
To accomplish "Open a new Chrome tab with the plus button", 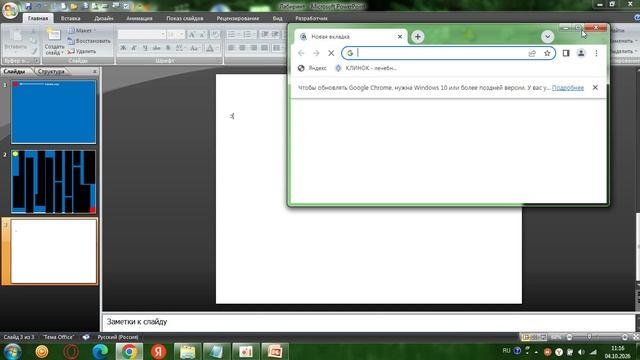I will click(x=418, y=37).
